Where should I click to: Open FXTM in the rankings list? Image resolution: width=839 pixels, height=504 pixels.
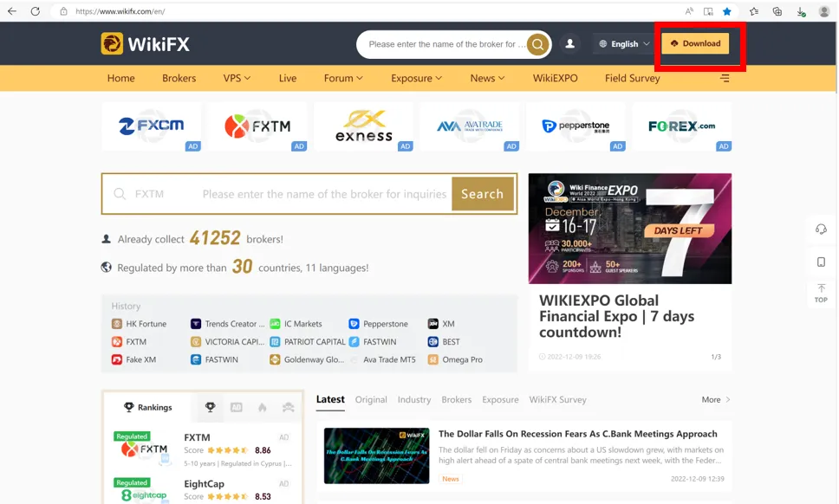pyautogui.click(x=202, y=450)
